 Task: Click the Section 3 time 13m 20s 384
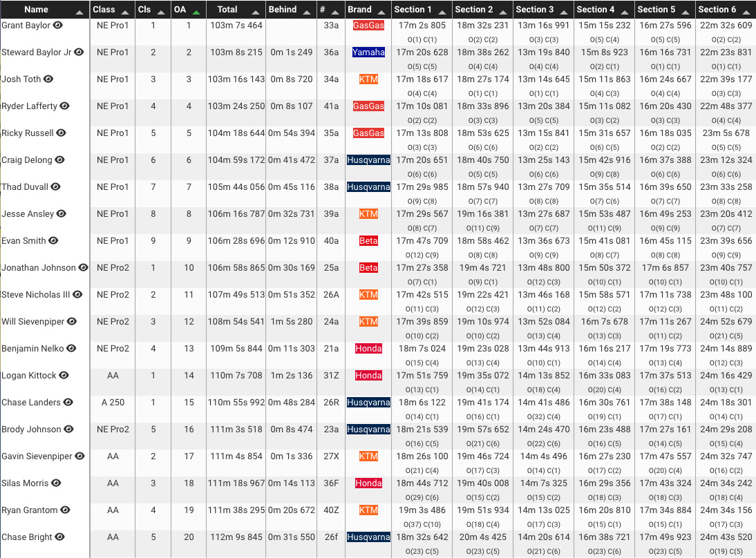point(544,106)
